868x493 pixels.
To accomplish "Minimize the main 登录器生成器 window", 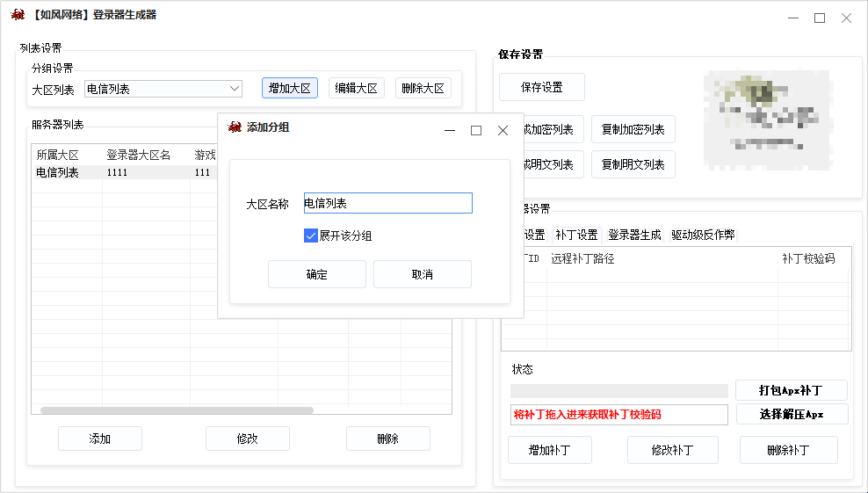I will 793,18.
